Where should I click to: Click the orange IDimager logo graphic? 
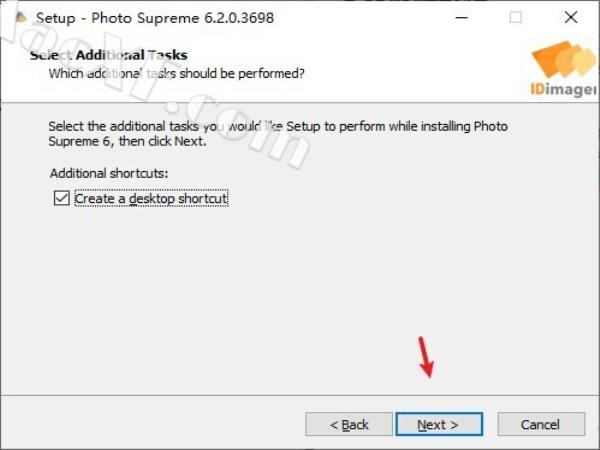pyautogui.click(x=564, y=60)
